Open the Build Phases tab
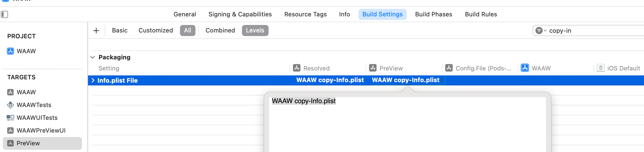The image size is (644, 152). coord(433,14)
